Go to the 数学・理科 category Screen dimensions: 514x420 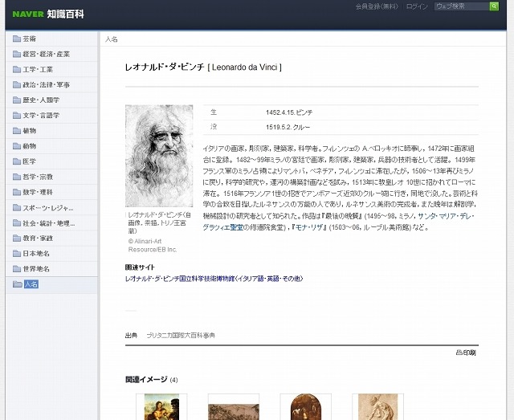click(x=38, y=192)
